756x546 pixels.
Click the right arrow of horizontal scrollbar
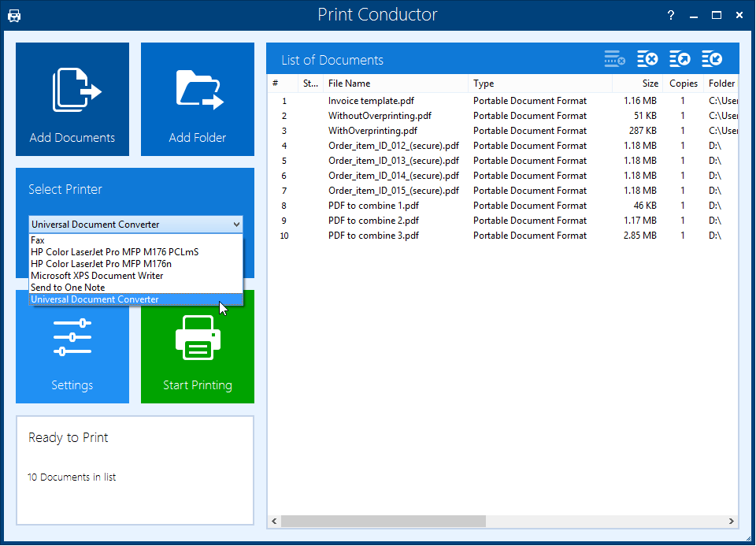pyautogui.click(x=732, y=521)
